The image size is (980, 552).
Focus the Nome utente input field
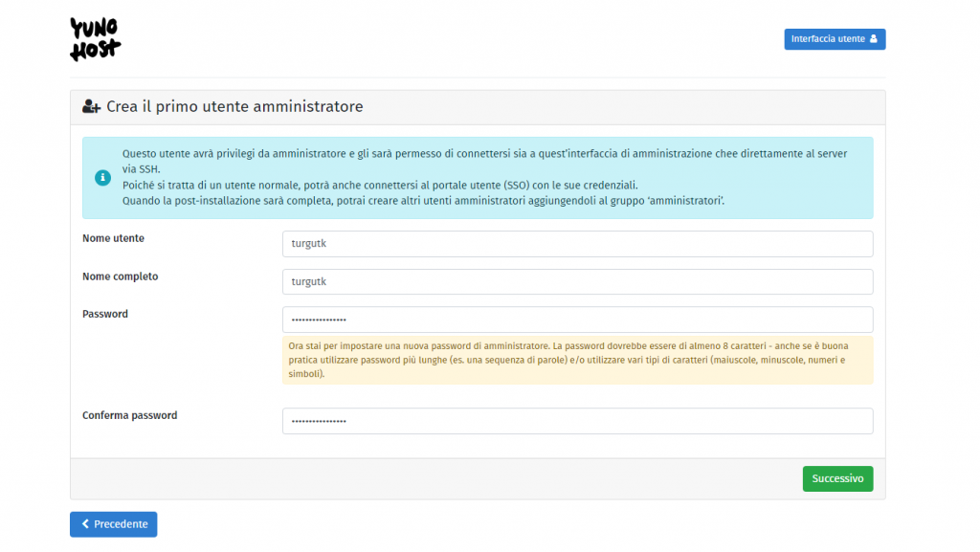[577, 244]
